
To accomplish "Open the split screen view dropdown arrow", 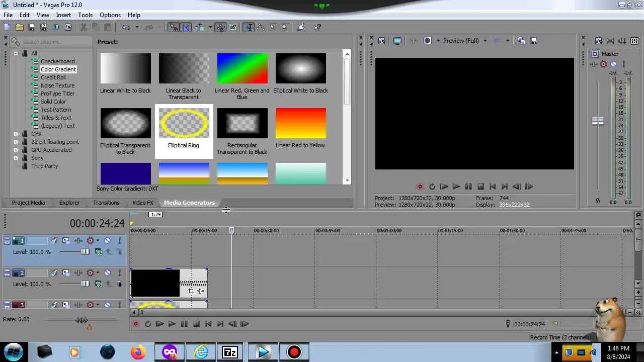I will 438,41.
